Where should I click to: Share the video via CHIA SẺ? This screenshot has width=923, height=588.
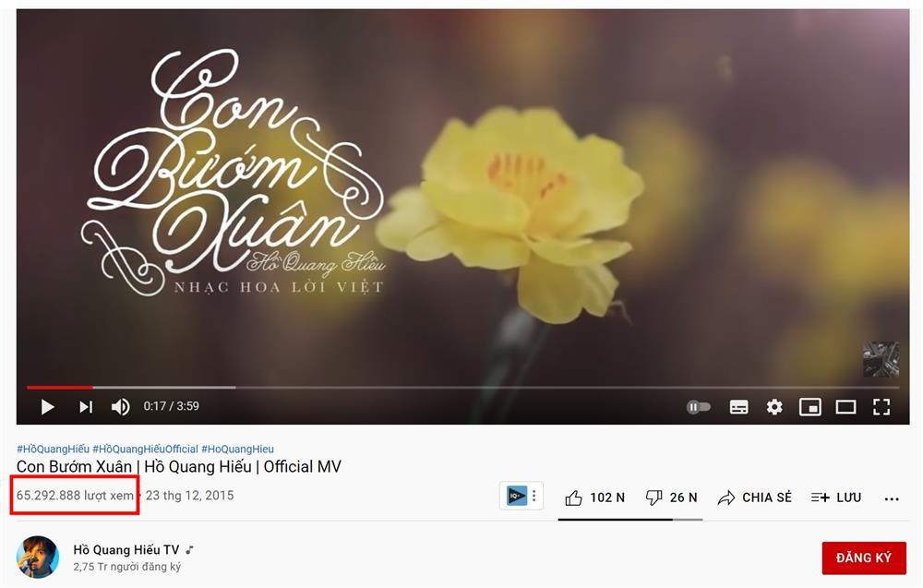755,498
